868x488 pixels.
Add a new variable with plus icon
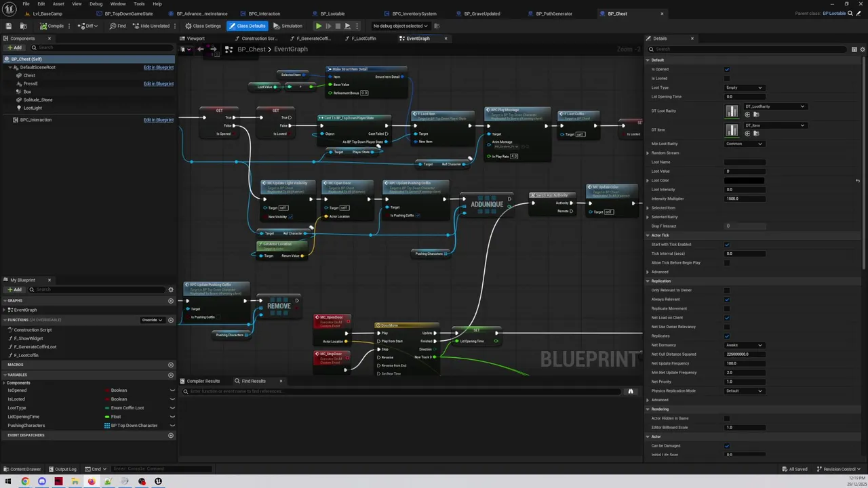170,375
